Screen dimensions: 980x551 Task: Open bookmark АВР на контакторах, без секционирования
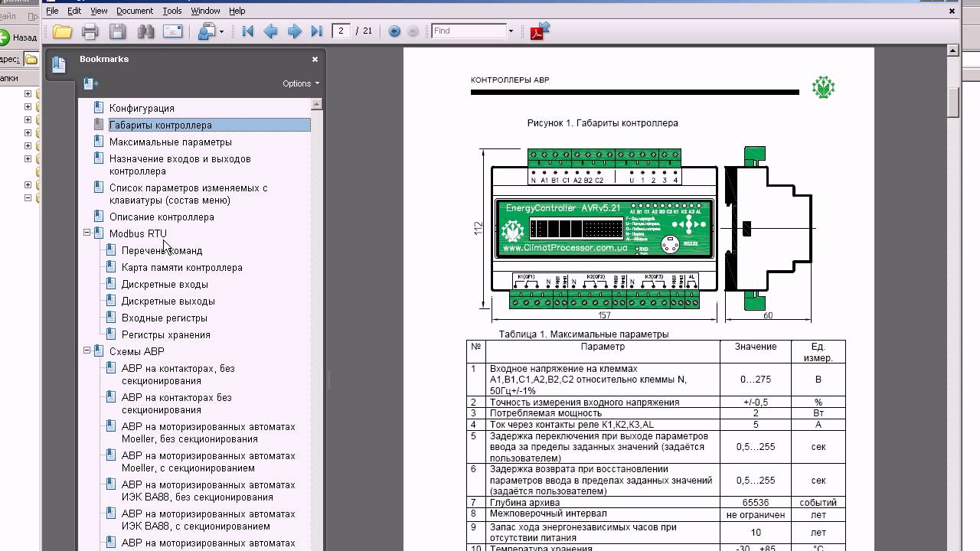(178, 374)
